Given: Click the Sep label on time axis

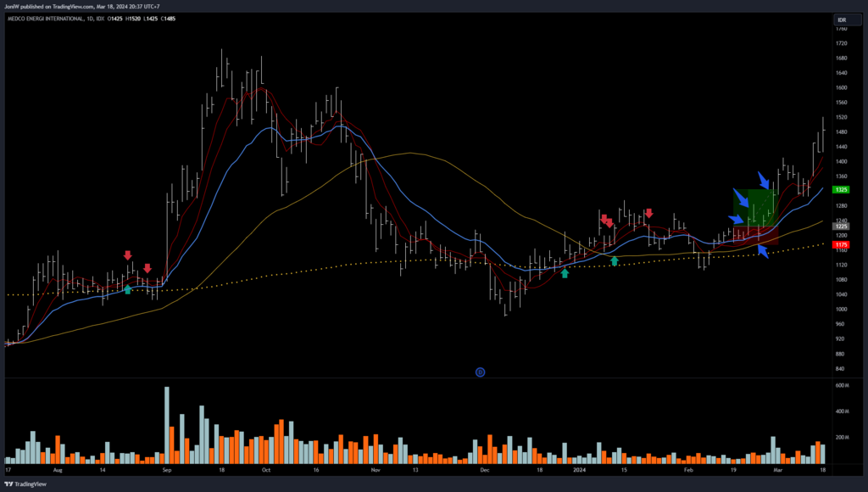Looking at the screenshot, I should click(166, 468).
